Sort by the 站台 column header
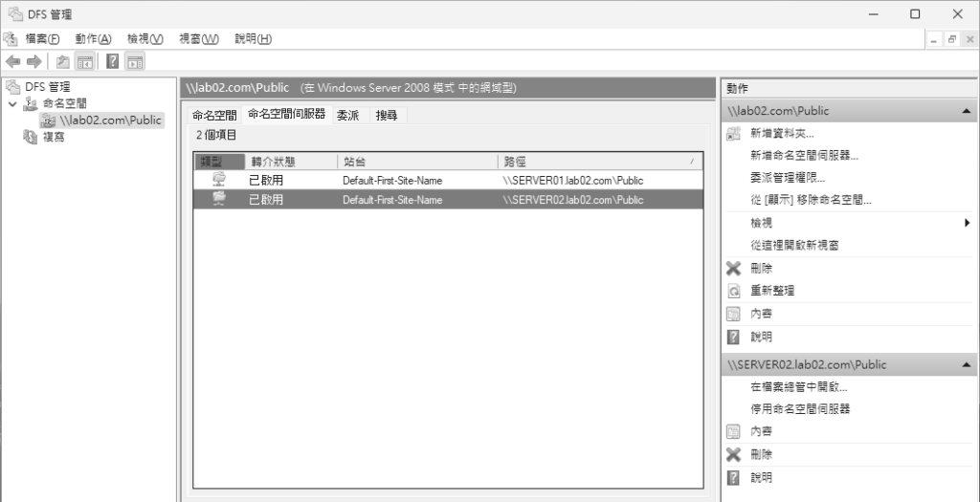The image size is (980, 502). pos(417,162)
